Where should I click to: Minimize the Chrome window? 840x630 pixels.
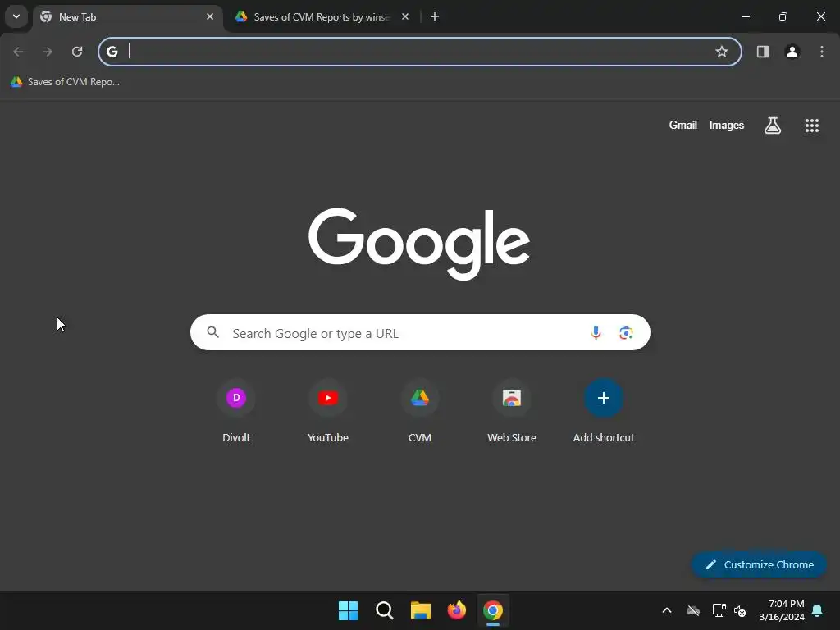[x=745, y=16]
